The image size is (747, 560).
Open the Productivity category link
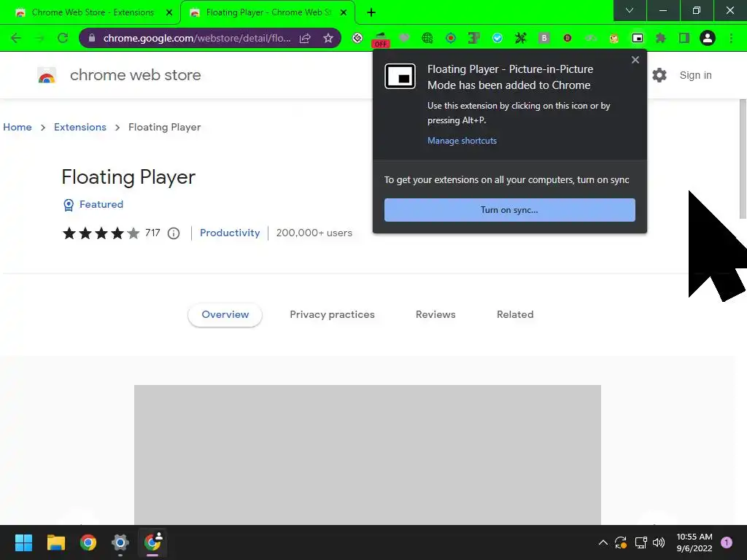(230, 233)
